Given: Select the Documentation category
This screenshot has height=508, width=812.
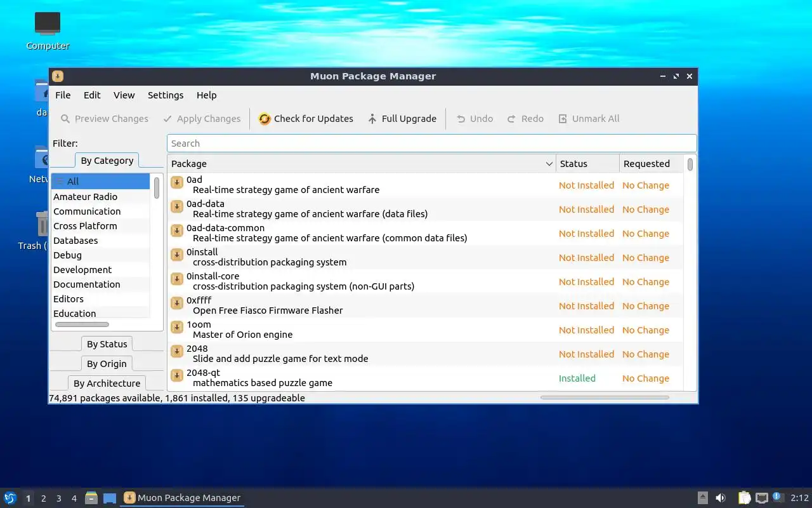Looking at the screenshot, I should (100, 284).
